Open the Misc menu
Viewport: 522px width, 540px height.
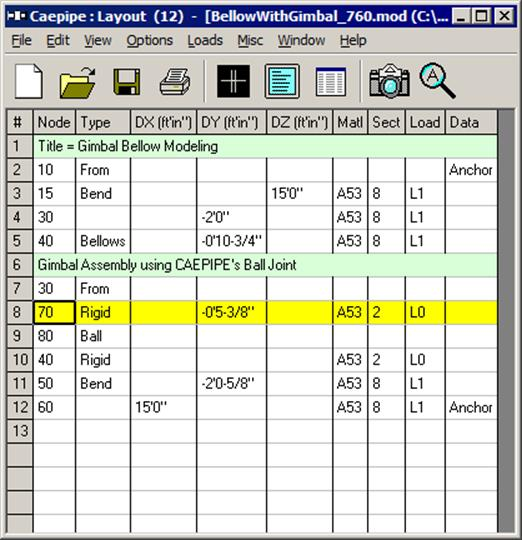click(x=250, y=40)
